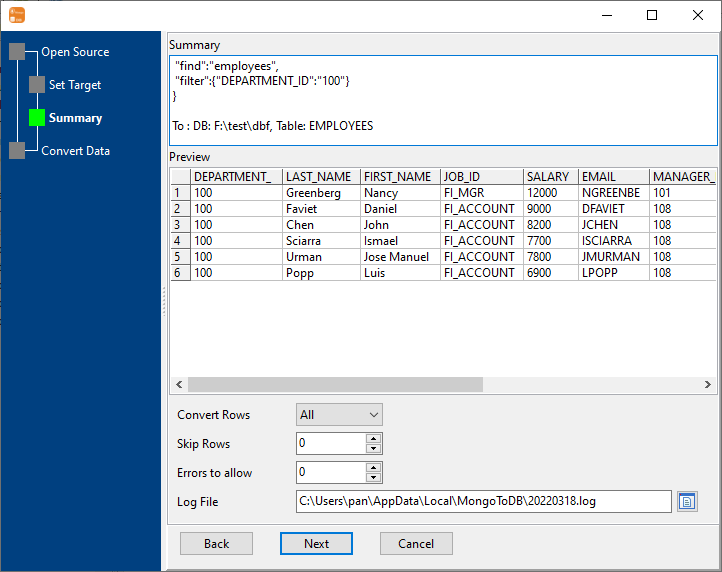Viewport: 722px width, 572px height.
Task: Select the Open Source wizard step
Action: 75,52
